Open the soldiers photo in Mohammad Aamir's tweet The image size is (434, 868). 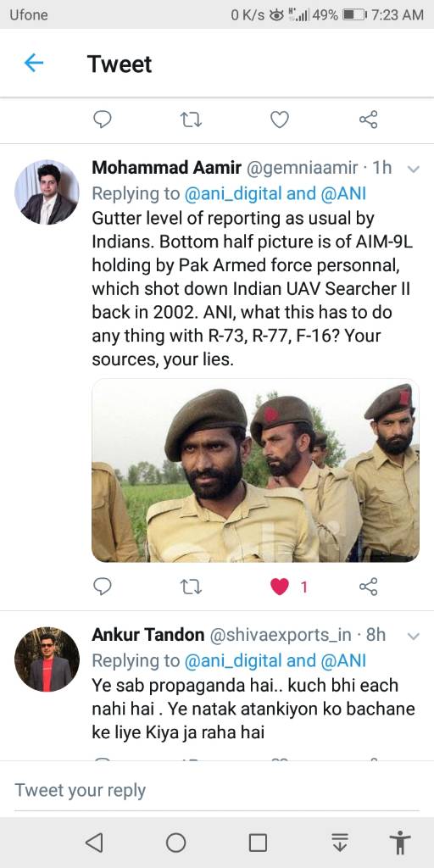tap(255, 470)
